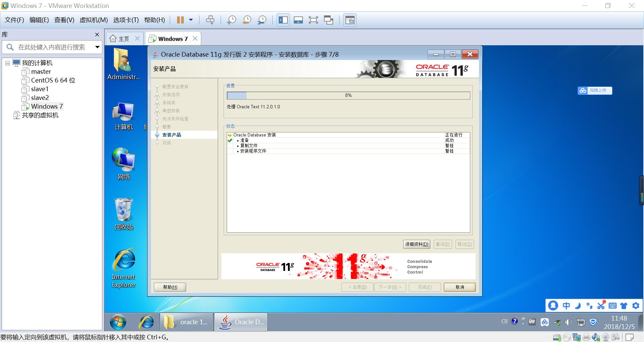
Task: Collapse the 我的计算机 tree node
Action: (x=7, y=63)
